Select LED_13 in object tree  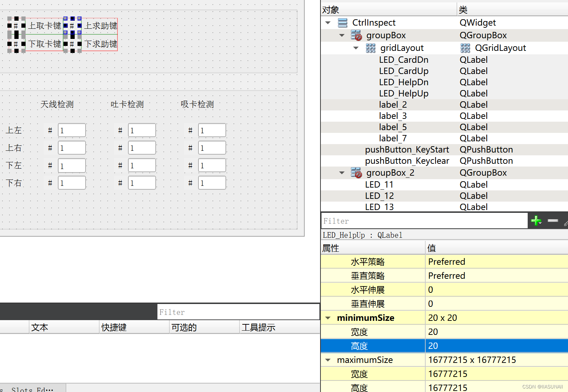379,207
